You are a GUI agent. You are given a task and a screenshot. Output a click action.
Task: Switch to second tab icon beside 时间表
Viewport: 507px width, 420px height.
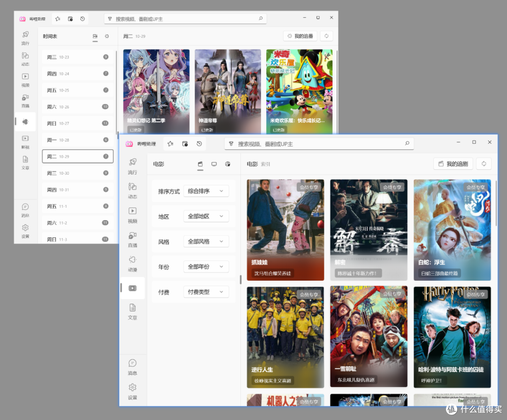107,36
